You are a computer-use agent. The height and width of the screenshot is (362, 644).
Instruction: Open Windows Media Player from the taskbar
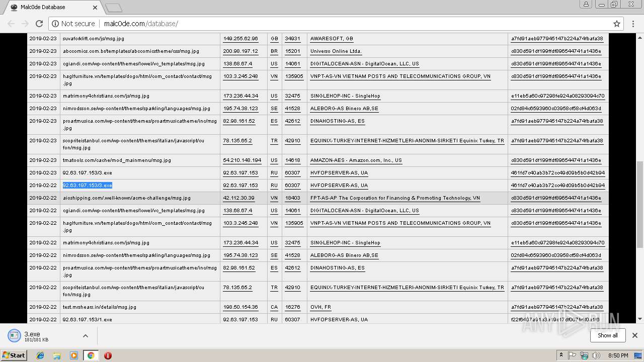(74, 355)
